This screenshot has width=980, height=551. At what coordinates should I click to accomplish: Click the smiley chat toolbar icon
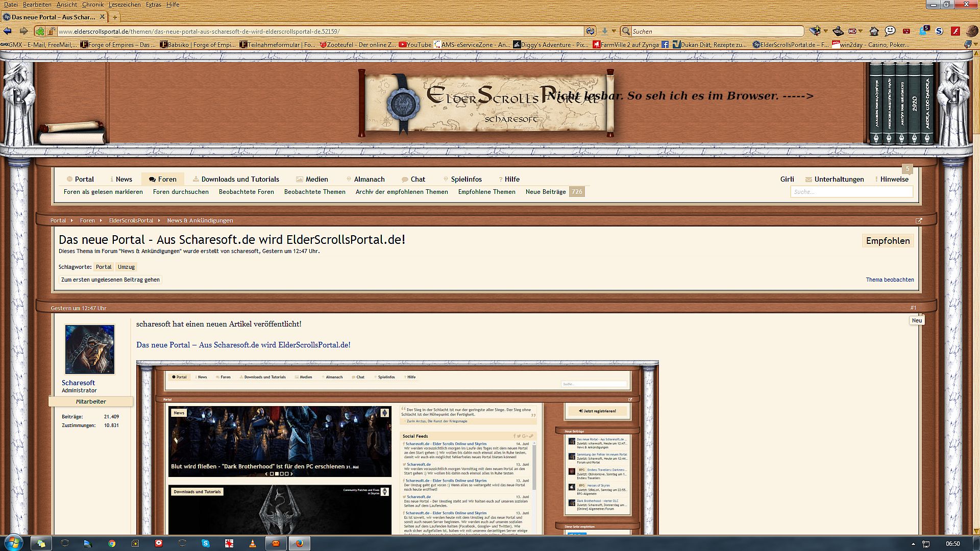point(890,31)
